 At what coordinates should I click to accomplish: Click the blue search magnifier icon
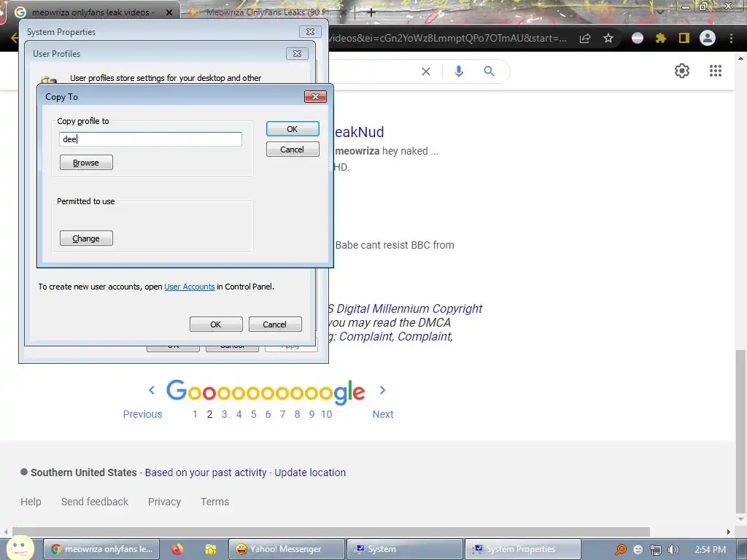(489, 71)
